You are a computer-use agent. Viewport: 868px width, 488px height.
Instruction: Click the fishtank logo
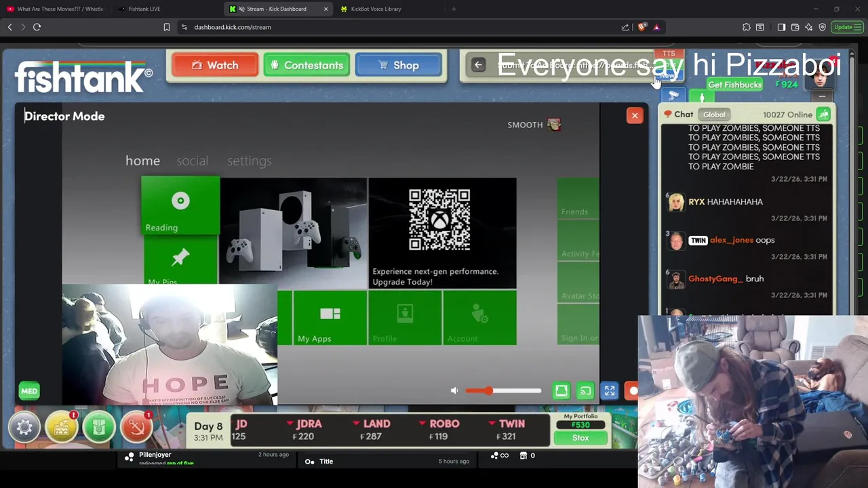83,77
